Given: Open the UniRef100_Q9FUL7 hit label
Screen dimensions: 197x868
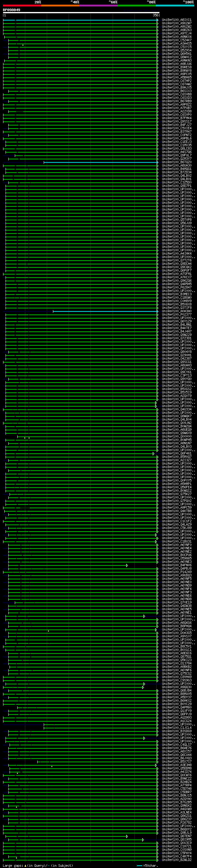Looking at the screenshot, I should (176, 155).
